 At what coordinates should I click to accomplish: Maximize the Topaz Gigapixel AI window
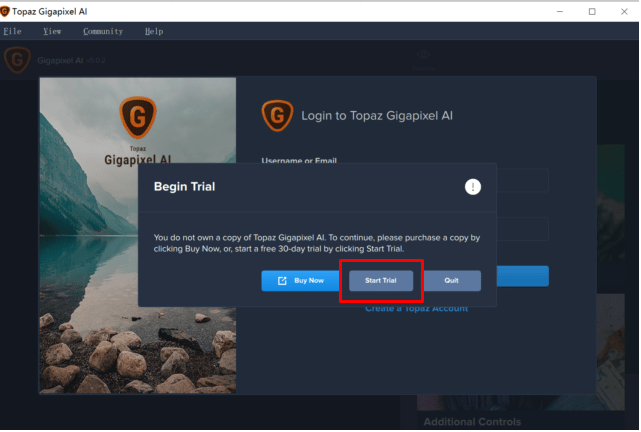coord(593,11)
